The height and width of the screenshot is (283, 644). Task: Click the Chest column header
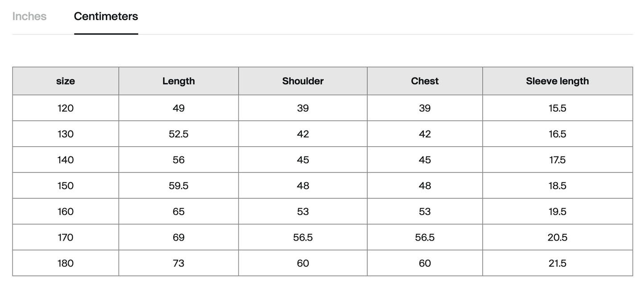click(425, 81)
